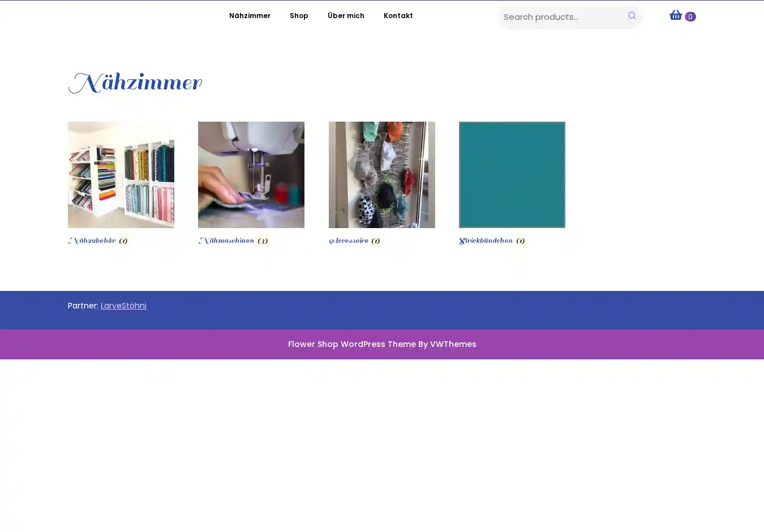The image size is (764, 532).
Task: Click the (3) count beside Nähmaschinen
Action: (x=262, y=241)
